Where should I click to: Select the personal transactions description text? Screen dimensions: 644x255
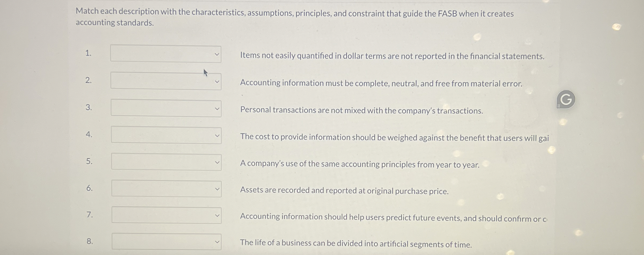click(x=362, y=110)
